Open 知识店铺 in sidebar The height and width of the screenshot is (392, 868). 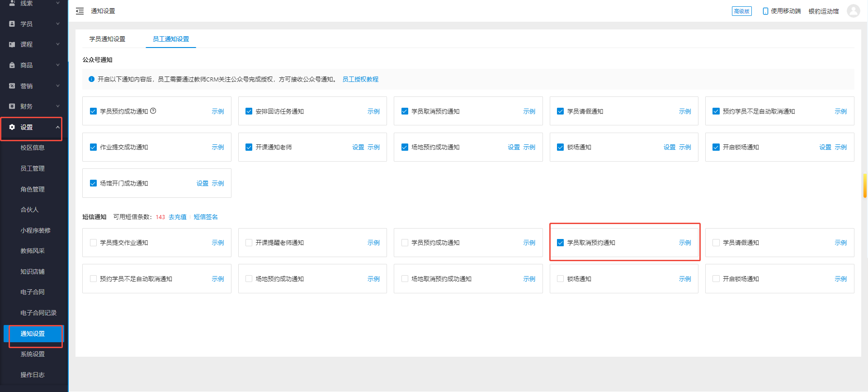click(33, 272)
